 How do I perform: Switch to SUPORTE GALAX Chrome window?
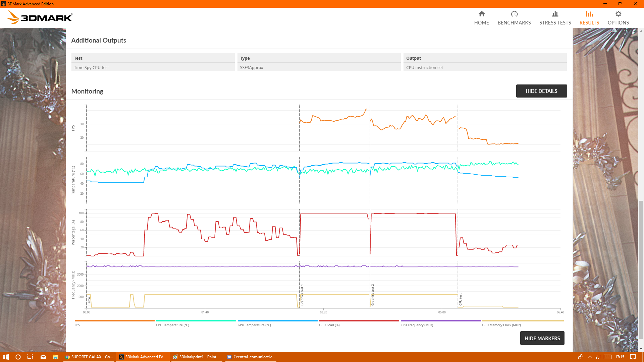point(89,357)
